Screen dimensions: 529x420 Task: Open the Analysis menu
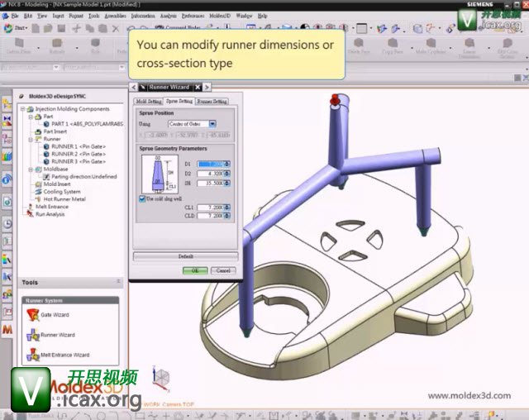tap(168, 16)
